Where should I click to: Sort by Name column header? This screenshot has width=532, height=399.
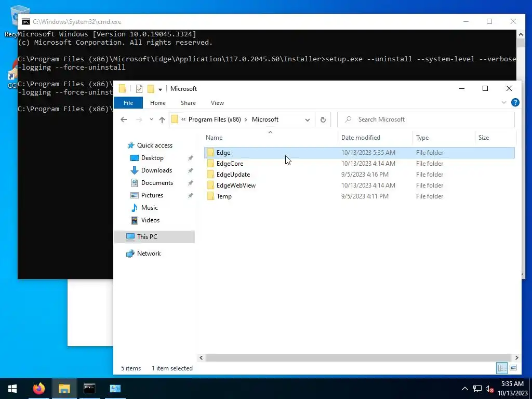(271, 137)
